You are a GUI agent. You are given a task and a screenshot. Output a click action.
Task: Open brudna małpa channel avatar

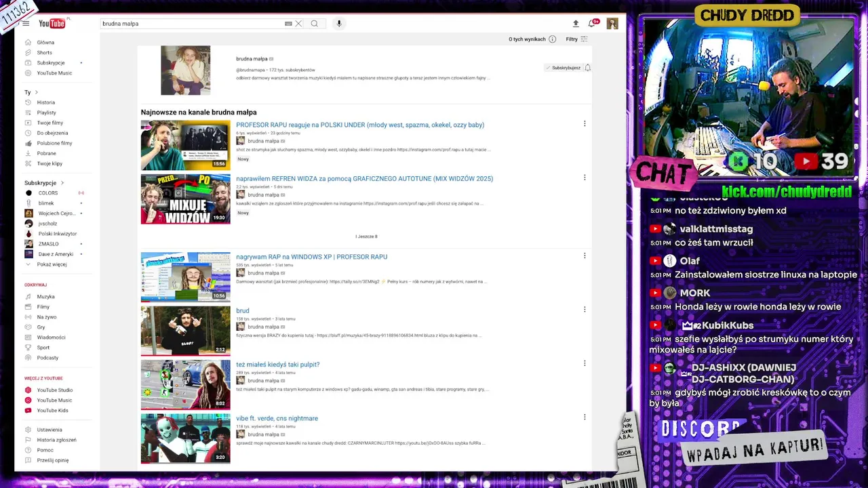tap(185, 70)
